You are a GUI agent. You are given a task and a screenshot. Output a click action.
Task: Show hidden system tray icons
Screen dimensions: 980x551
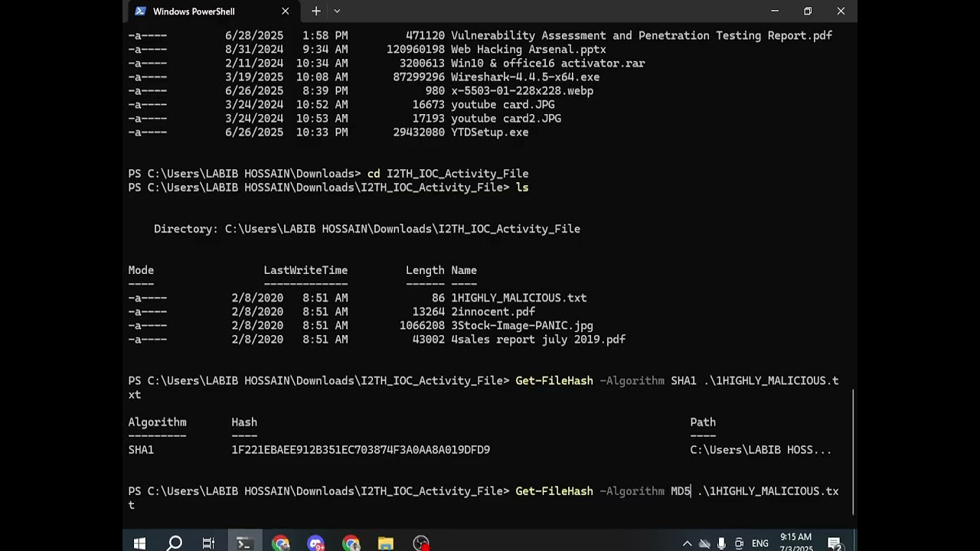687,543
